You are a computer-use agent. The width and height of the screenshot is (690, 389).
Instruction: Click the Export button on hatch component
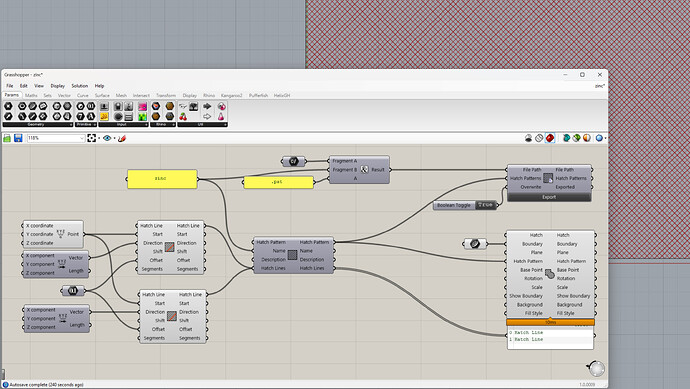pos(549,197)
